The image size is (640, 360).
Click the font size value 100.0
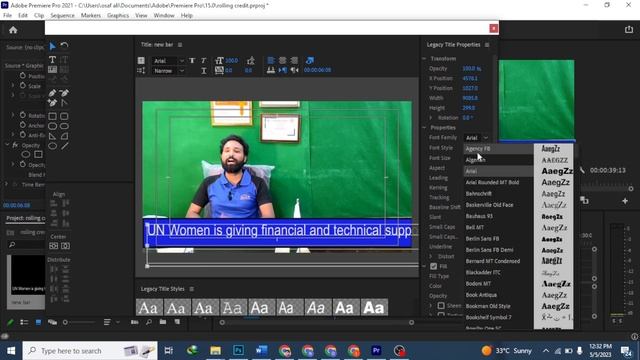231,60
